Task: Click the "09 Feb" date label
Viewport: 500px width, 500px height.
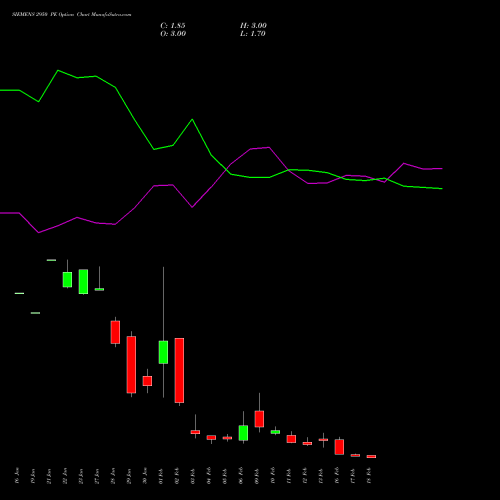Action: tap(257, 476)
